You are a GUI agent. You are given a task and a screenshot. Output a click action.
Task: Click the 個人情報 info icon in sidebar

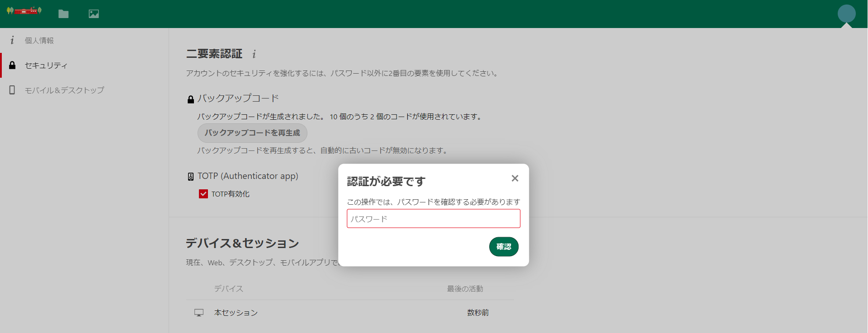[12, 40]
